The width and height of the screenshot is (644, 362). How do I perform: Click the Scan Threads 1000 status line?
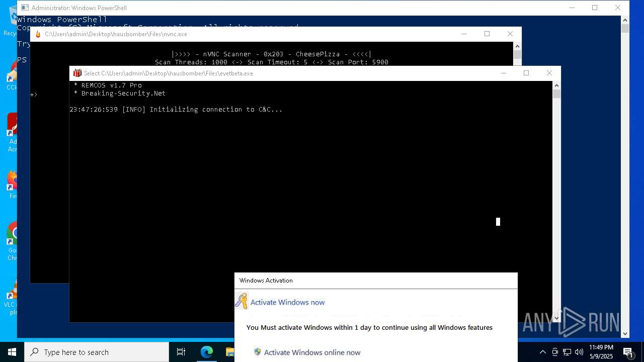click(x=272, y=62)
